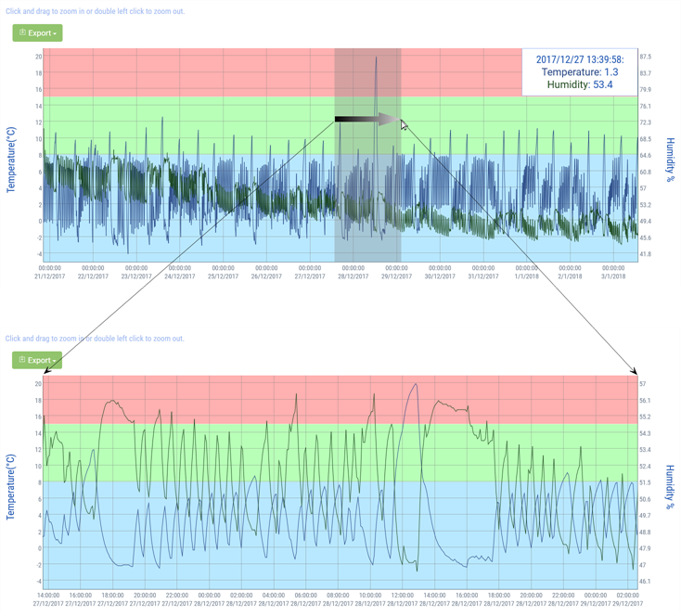
Task: Click the Humidity % axis label of top chart
Action: tap(669, 156)
